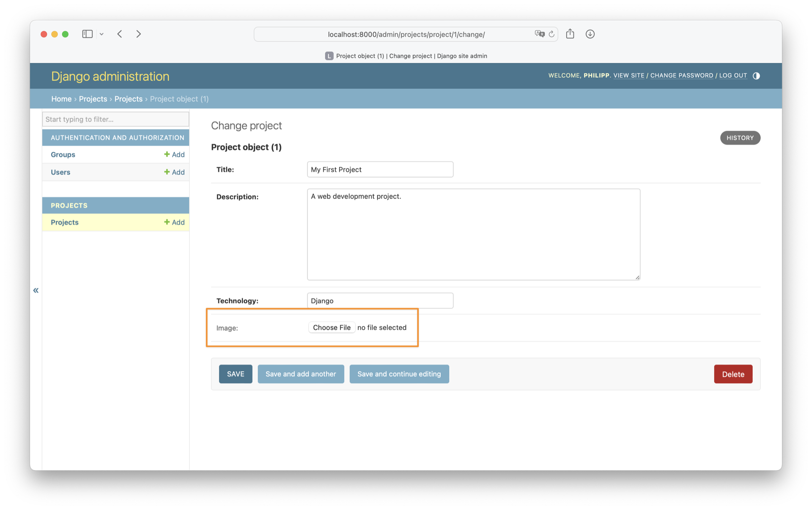This screenshot has width=812, height=510.
Task: Click the Title input field
Action: [380, 169]
